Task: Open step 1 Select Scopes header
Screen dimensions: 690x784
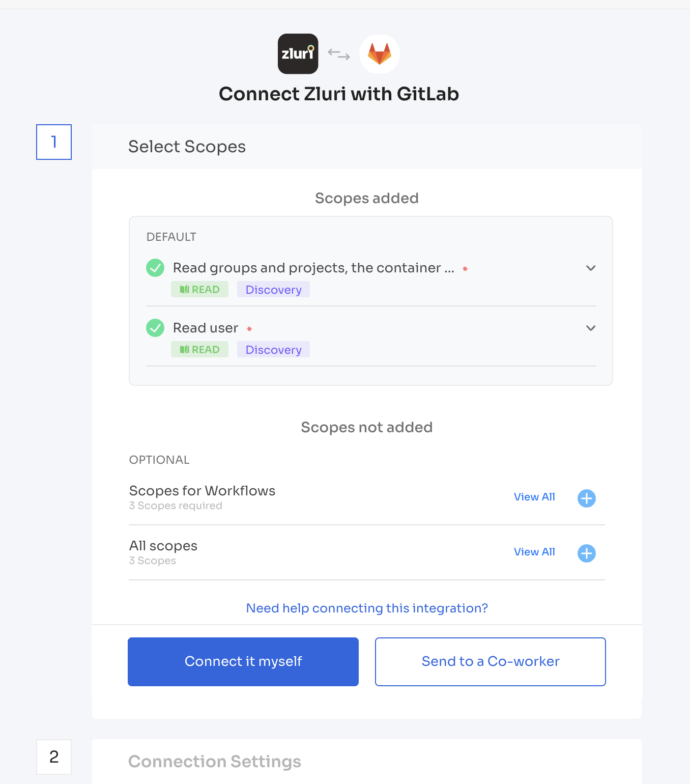Action: coord(366,147)
